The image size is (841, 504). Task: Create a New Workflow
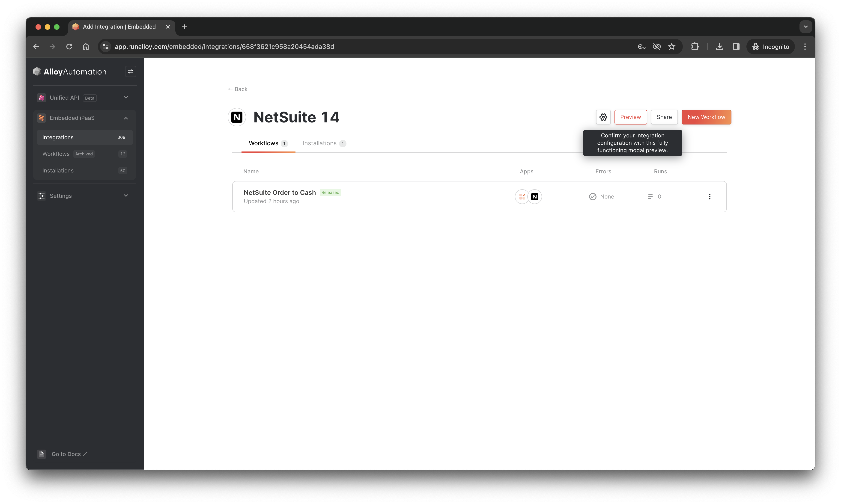tap(706, 117)
